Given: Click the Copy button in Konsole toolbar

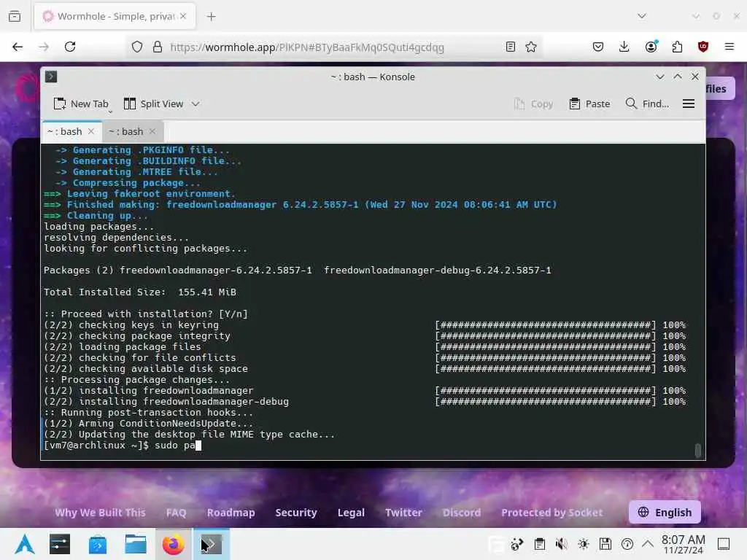Looking at the screenshot, I should pyautogui.click(x=533, y=104).
